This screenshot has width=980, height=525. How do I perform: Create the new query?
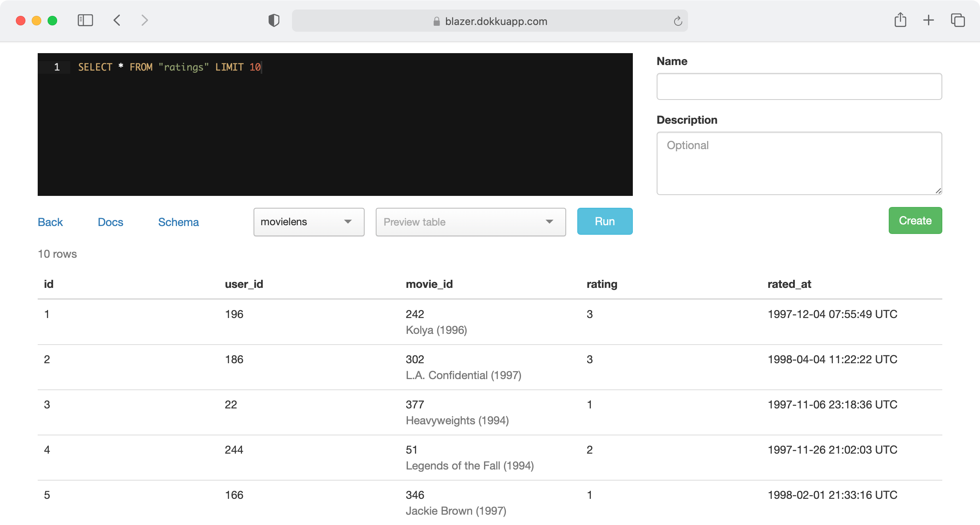[x=915, y=220]
